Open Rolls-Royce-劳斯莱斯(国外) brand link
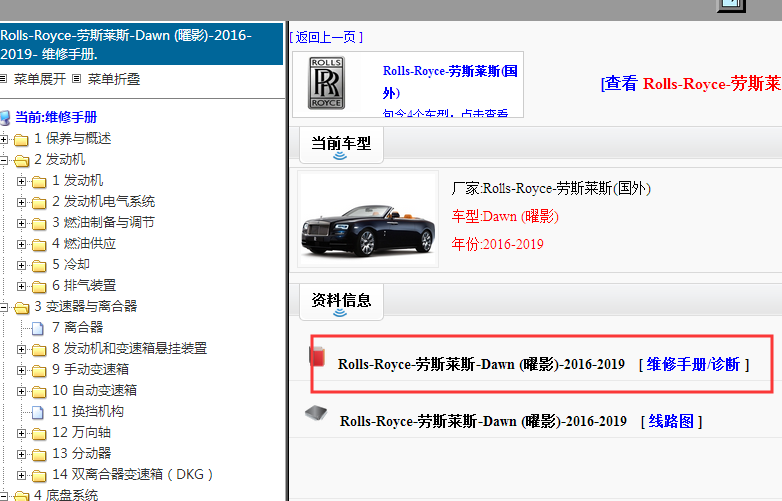The image size is (782, 501). pyautogui.click(x=450, y=82)
